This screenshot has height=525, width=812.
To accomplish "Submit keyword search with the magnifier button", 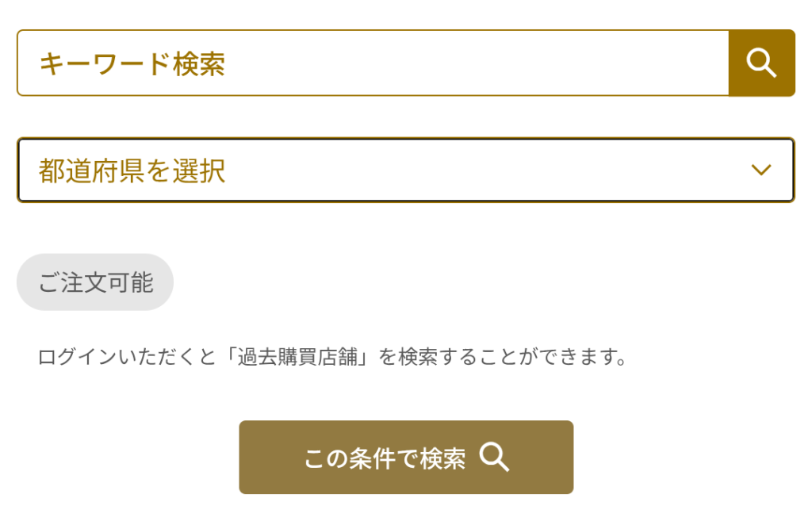I will click(x=761, y=63).
